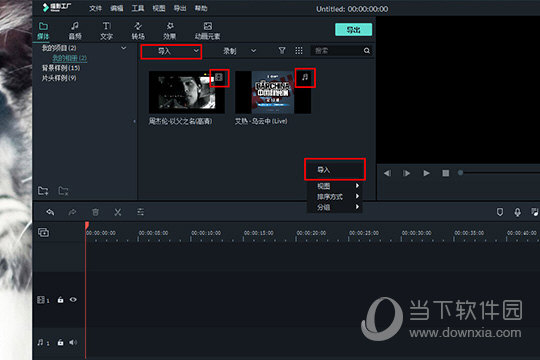Open the 效果 effects tab
Screen dimensions: 540x360
tap(169, 31)
